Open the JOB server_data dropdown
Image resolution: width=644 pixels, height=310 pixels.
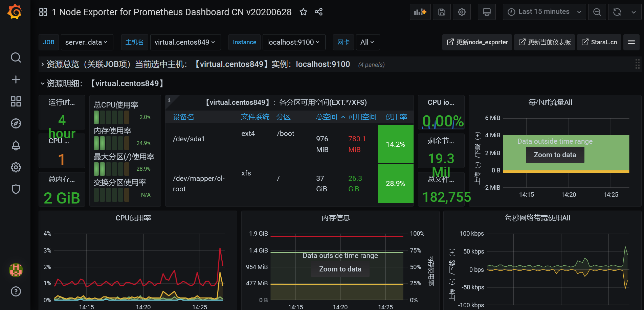(87, 42)
